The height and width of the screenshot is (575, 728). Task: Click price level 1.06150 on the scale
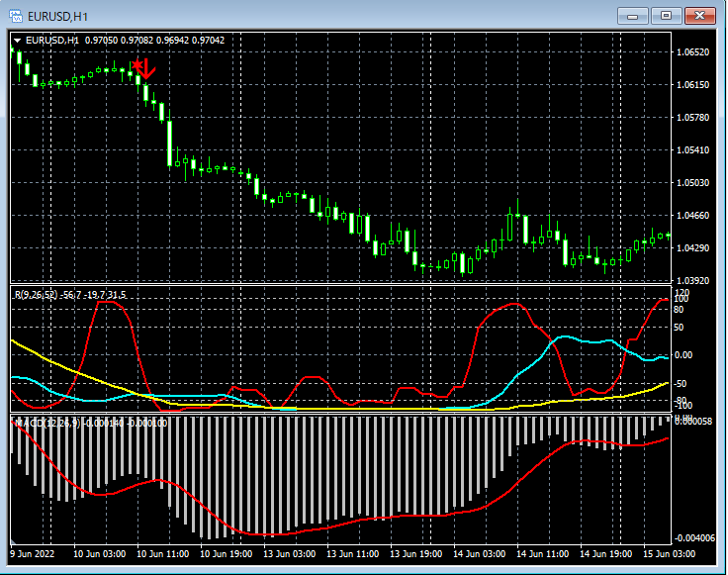tap(693, 84)
